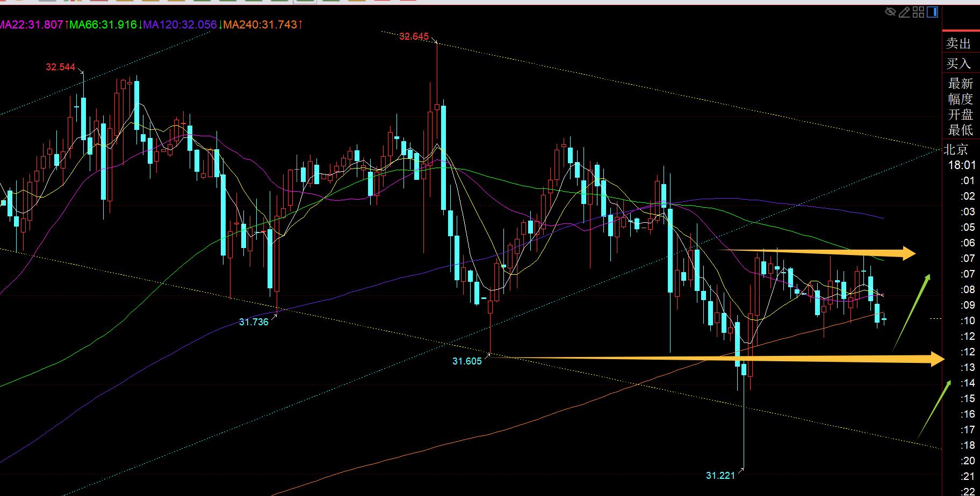
Task: Click the 卖出 (sell) row
Action: 959,43
